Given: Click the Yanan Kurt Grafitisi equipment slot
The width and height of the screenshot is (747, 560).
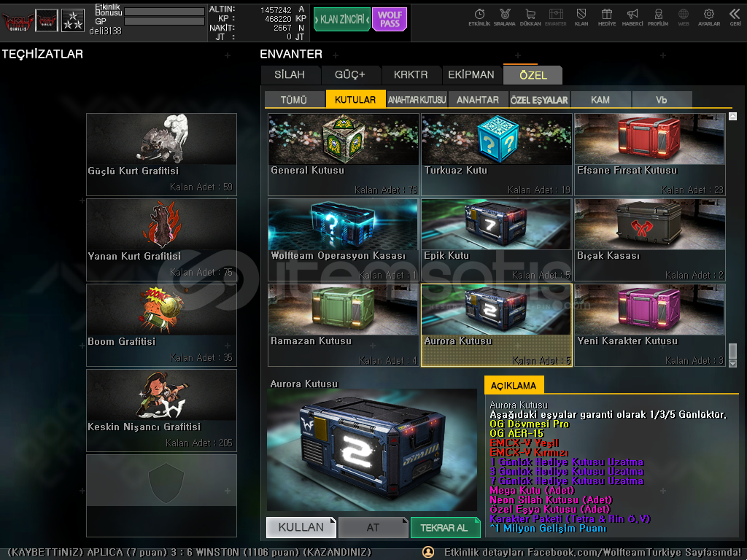Looking at the screenshot, I should coord(161,240).
